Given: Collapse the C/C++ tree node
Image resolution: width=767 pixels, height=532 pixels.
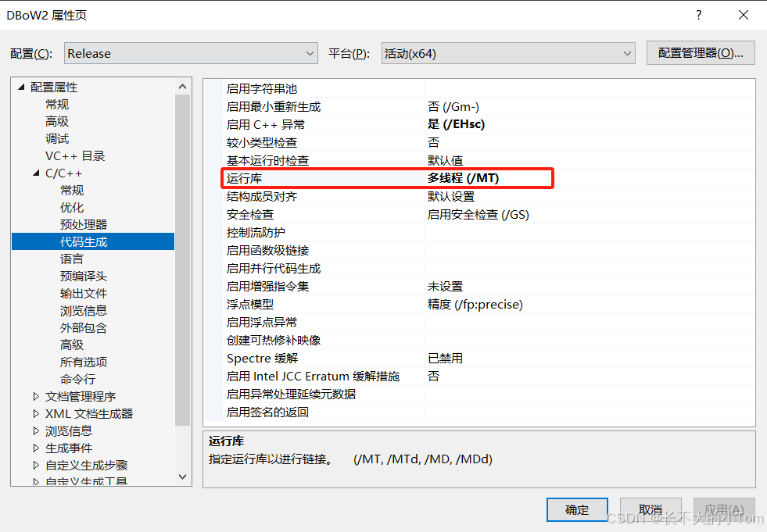Looking at the screenshot, I should pyautogui.click(x=36, y=173).
